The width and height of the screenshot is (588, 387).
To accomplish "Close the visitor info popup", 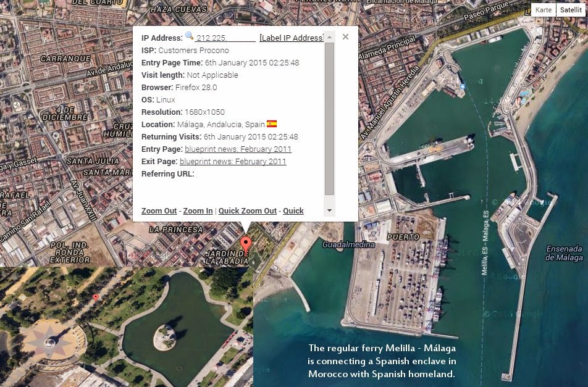I will (345, 36).
